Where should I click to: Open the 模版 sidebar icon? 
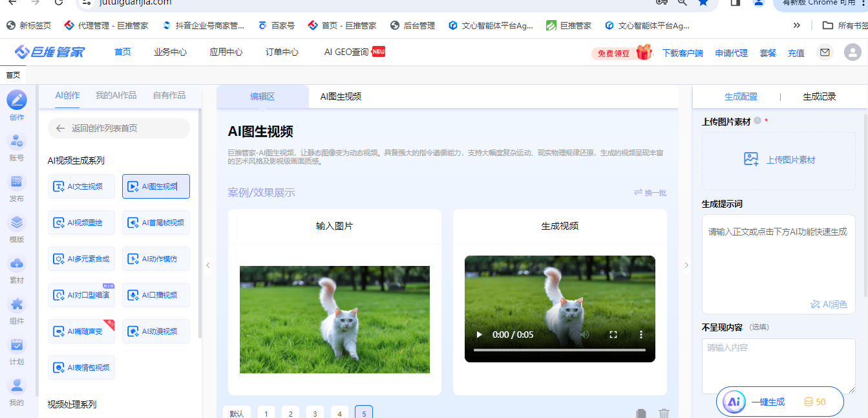[x=17, y=224]
